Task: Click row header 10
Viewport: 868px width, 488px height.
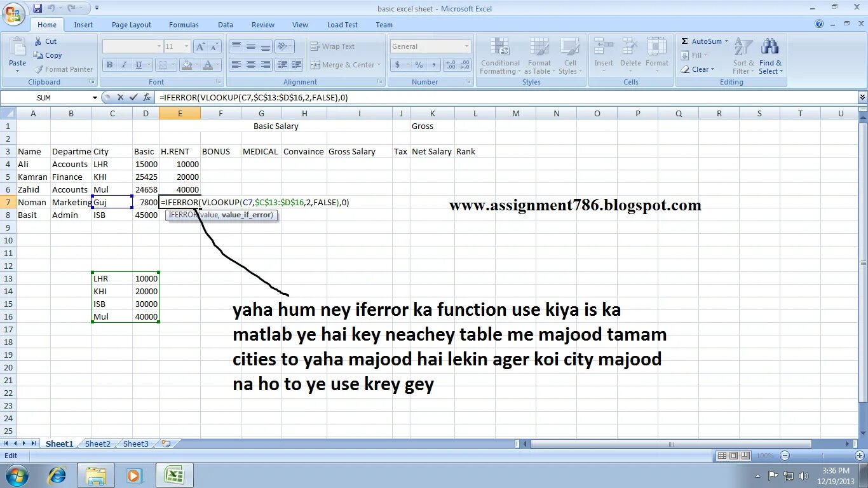Action: (8, 240)
